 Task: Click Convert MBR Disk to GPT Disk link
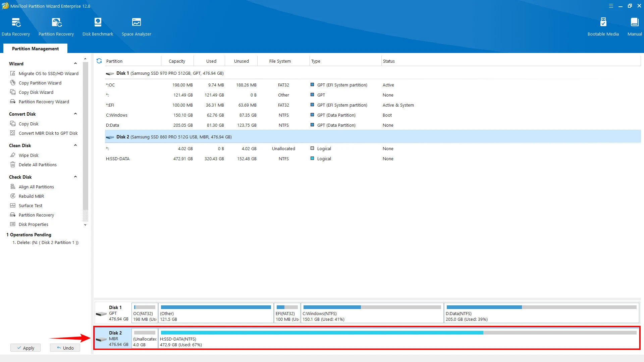click(48, 133)
